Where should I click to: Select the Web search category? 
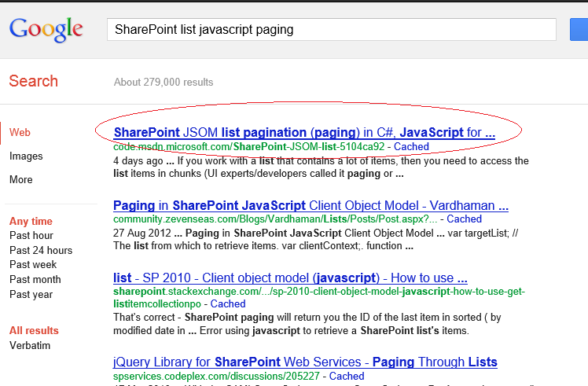tap(20, 132)
